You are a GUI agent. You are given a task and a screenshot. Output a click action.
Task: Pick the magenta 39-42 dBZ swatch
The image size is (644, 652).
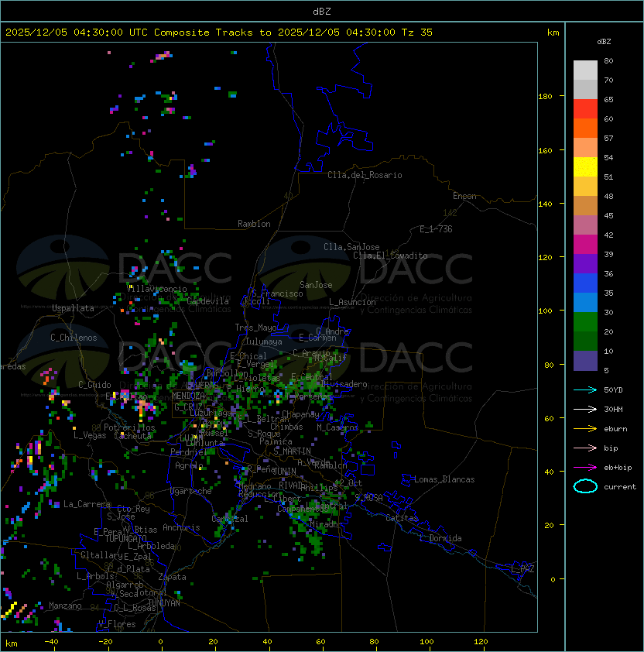[x=585, y=244]
